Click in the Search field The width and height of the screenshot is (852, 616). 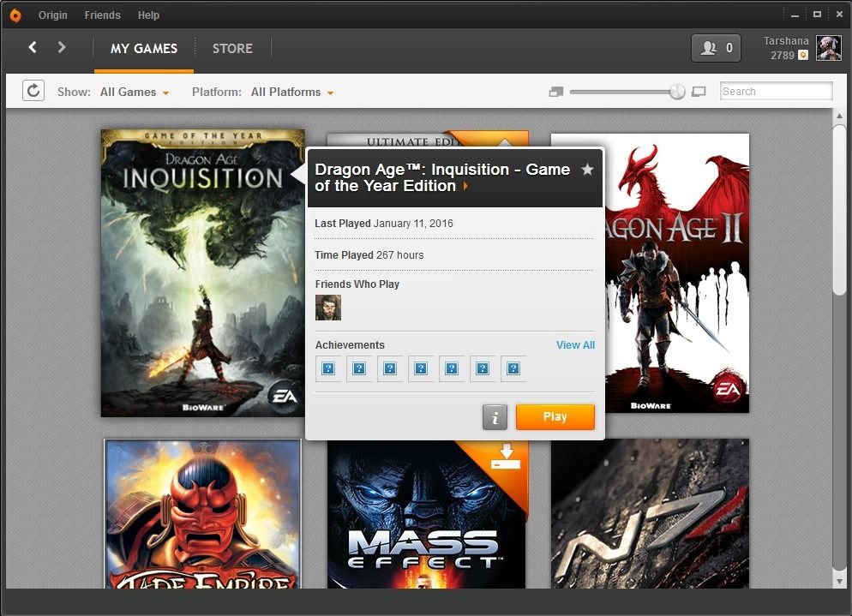tap(776, 92)
